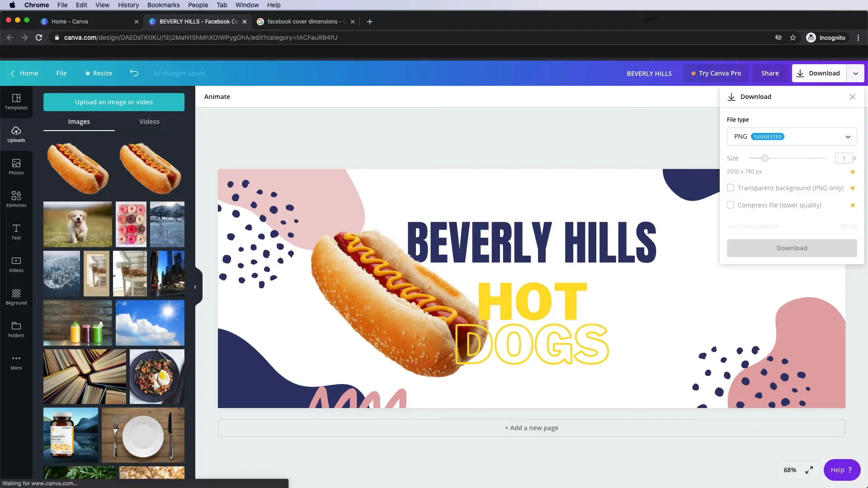Open the 68% zoom level menu
Viewport: 868px width, 488px height.
pos(790,470)
